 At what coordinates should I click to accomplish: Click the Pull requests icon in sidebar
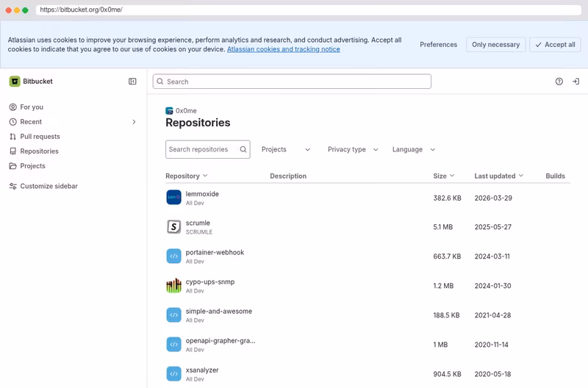(x=12, y=137)
